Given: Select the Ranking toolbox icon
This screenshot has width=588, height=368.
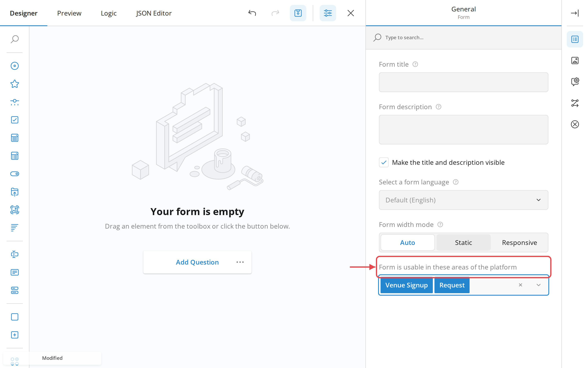Looking at the screenshot, I should click(14, 228).
